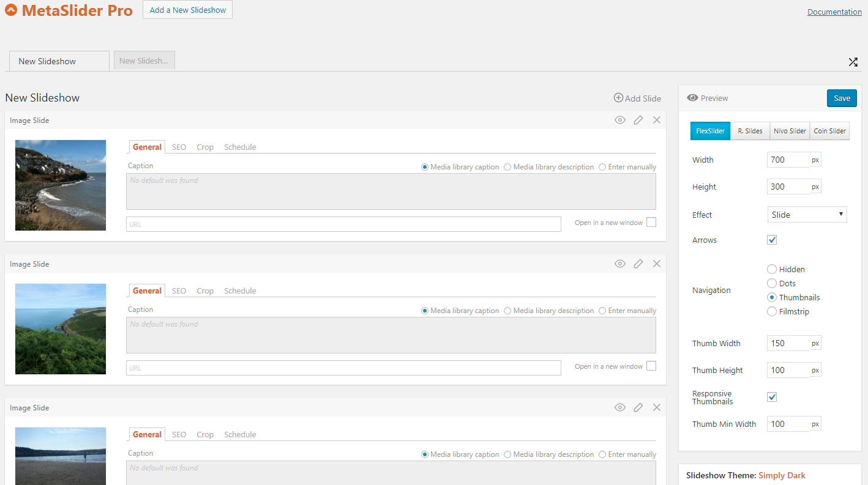Click the coastal beach thumbnail of first slide

coord(61,185)
